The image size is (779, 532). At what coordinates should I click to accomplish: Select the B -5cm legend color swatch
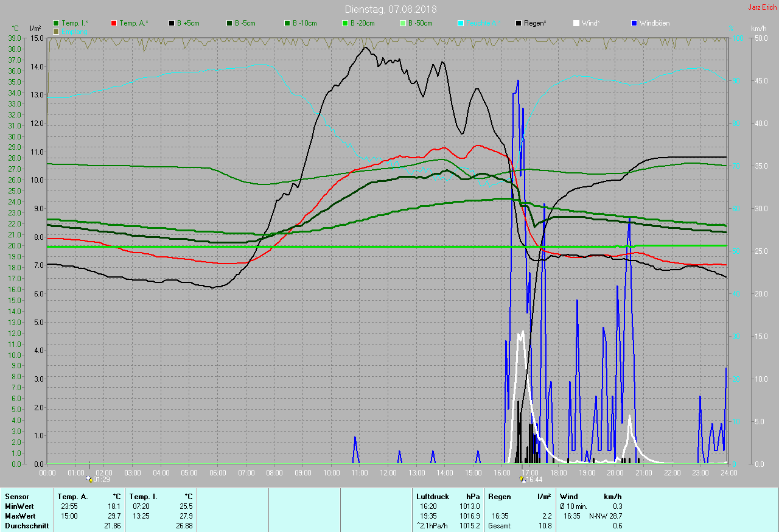229,23
